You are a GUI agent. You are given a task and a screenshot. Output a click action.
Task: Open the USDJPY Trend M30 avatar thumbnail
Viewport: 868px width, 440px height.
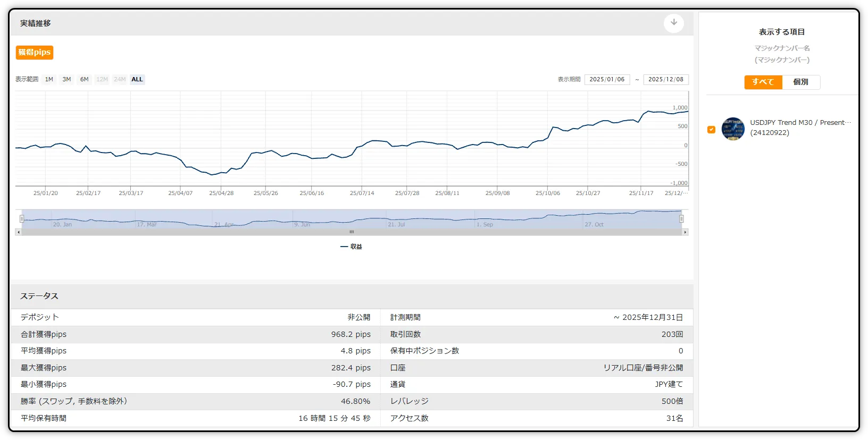coord(733,129)
